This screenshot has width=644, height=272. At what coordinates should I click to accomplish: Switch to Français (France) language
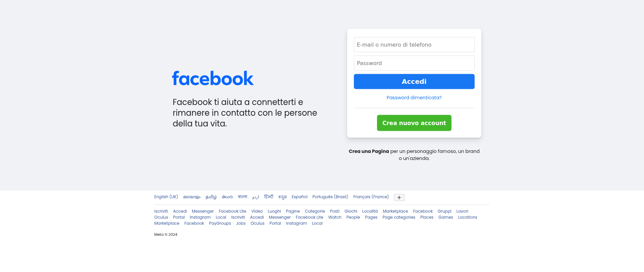[371, 197]
